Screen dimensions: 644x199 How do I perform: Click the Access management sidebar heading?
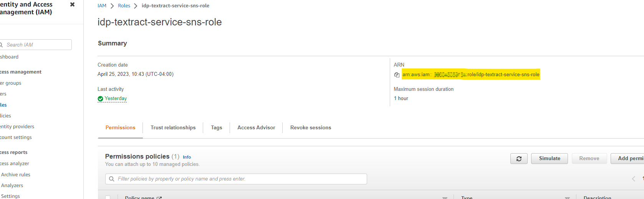(21, 72)
